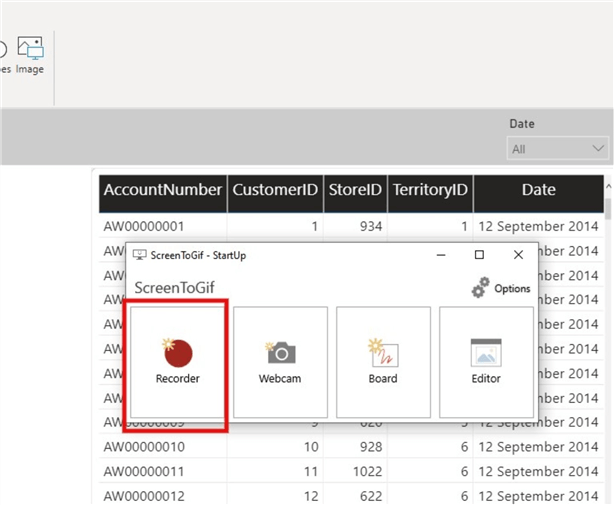Viewport: 614px width, 505px height.
Task: Start the Board recorder
Action: click(x=383, y=361)
